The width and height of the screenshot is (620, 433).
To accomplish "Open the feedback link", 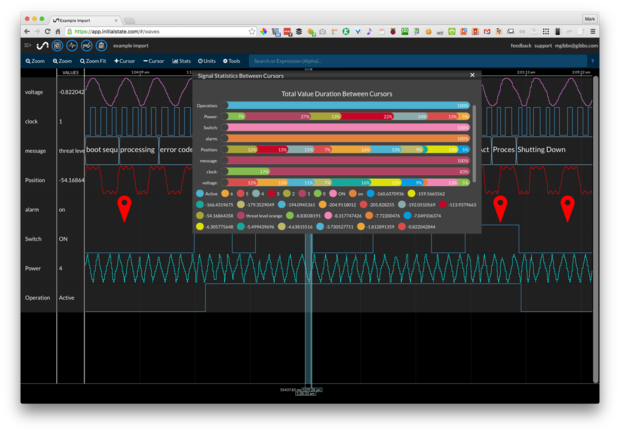I will pos(521,45).
